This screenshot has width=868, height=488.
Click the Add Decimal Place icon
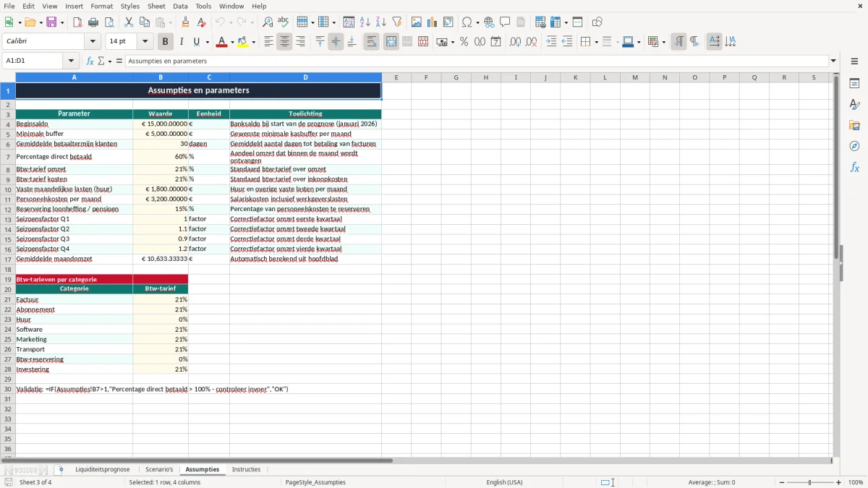[516, 42]
